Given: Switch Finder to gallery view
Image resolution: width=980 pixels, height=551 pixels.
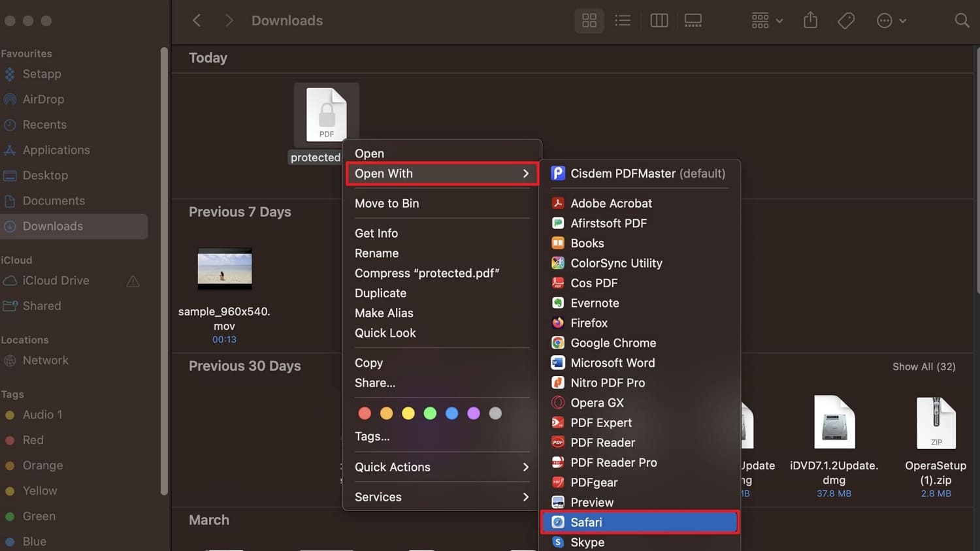Looking at the screenshot, I should click(x=693, y=21).
